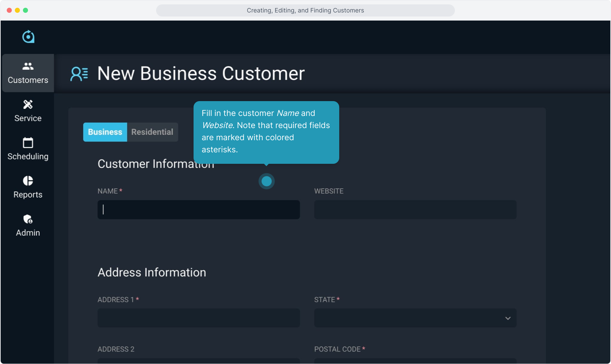This screenshot has height=364, width=611.
Task: Click the Address 1 text field
Action: (x=199, y=318)
